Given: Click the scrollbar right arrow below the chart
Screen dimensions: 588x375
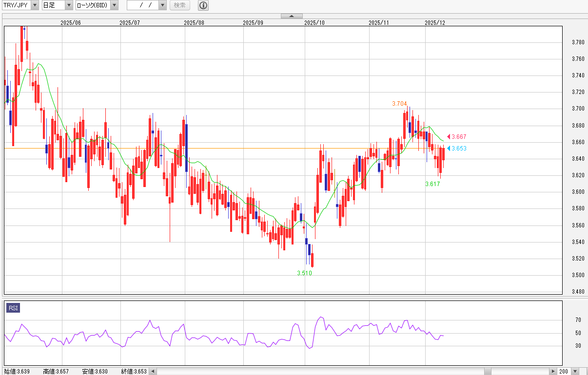Looking at the screenshot, I should pyautogui.click(x=553, y=371).
